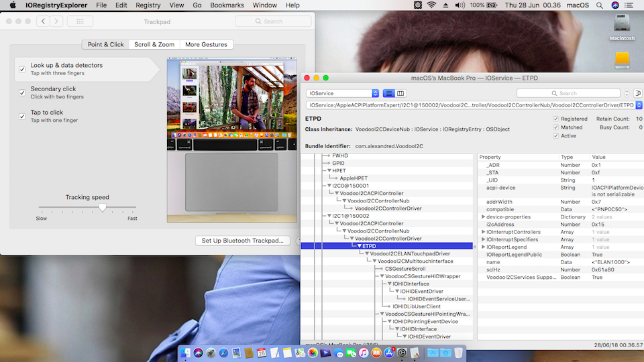This screenshot has height=362, width=644.
Task: Click Set Up Bluetooth Trackpad button
Action: [242, 240]
